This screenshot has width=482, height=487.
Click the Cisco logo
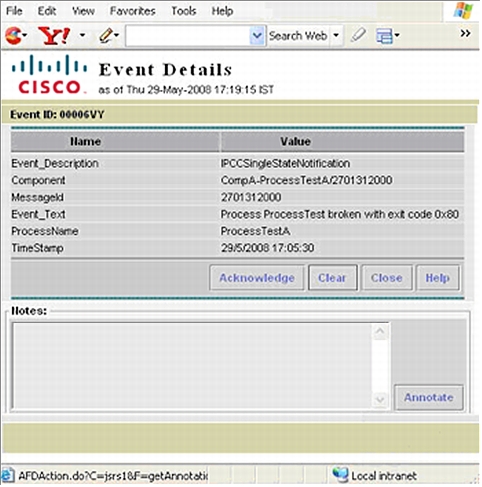pyautogui.click(x=49, y=74)
